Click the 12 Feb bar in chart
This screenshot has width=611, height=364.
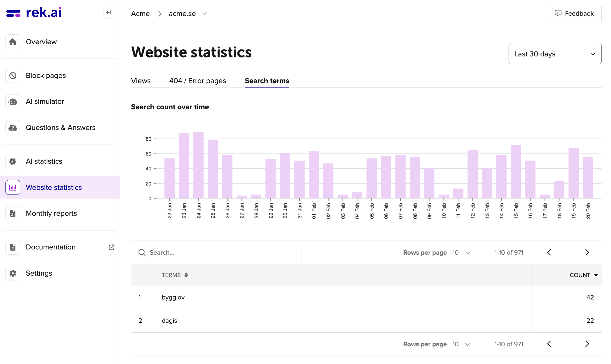tap(473, 174)
